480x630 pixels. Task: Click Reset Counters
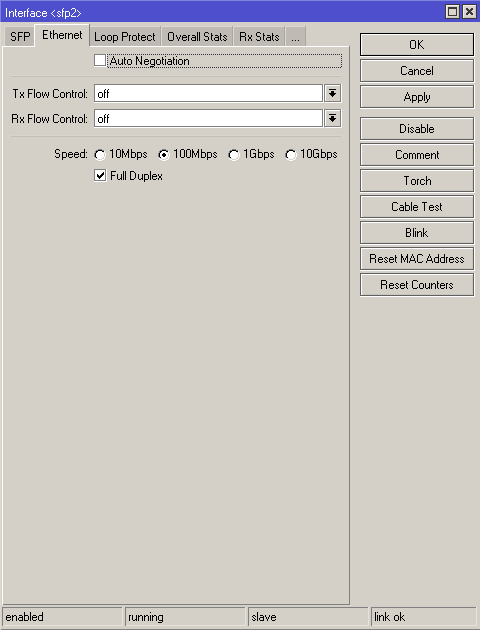click(x=417, y=285)
